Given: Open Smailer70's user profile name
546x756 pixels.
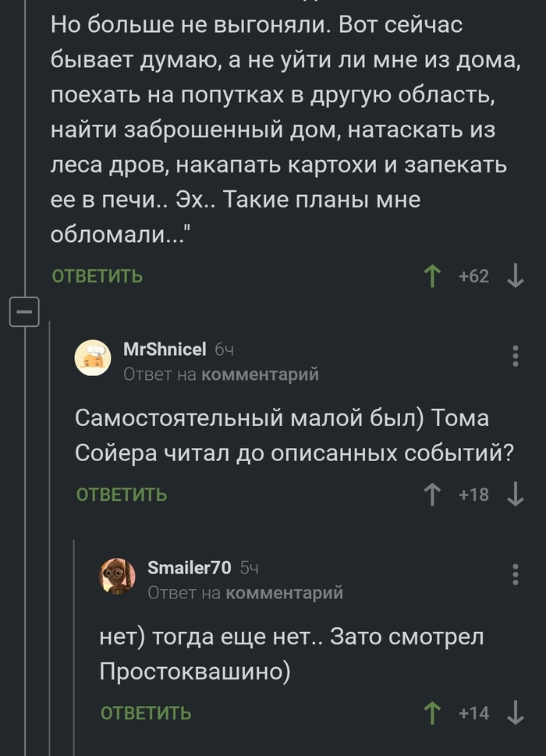Looking at the screenshot, I should tap(189, 567).
